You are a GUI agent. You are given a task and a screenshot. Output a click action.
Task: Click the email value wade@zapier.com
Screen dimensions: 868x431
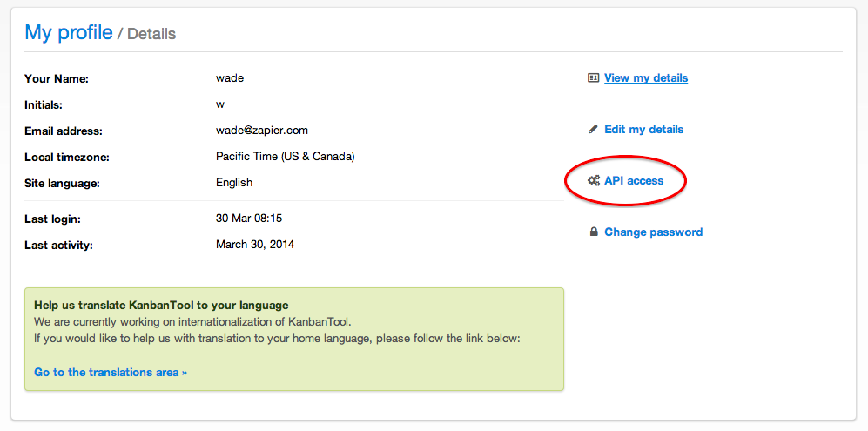pyautogui.click(x=262, y=131)
